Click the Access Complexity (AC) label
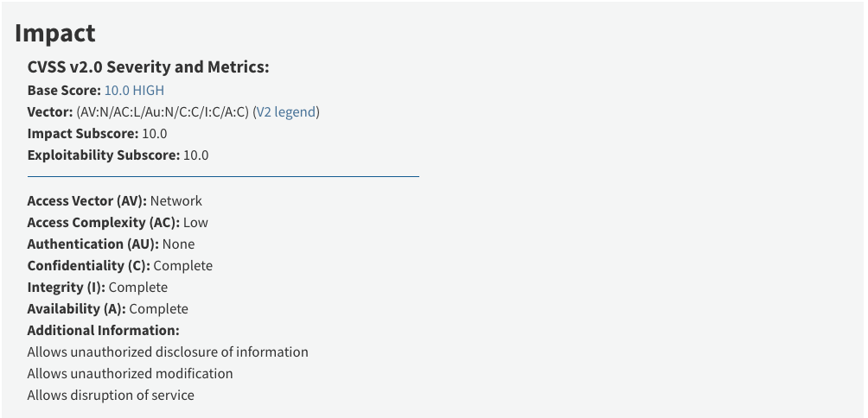868x418 pixels. click(104, 222)
